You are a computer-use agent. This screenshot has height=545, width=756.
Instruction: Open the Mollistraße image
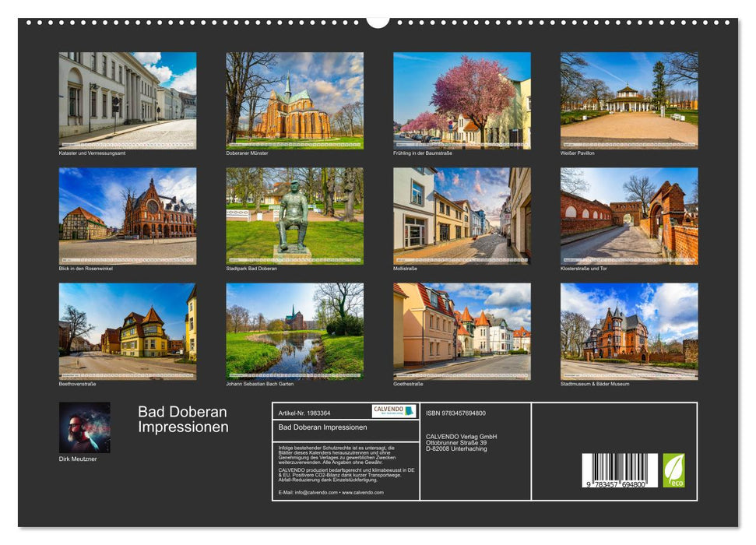point(461,216)
